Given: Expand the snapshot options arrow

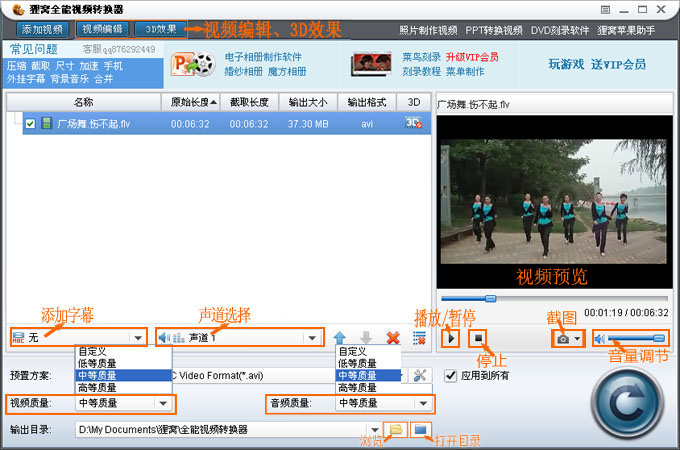Looking at the screenshot, I should click(577, 339).
